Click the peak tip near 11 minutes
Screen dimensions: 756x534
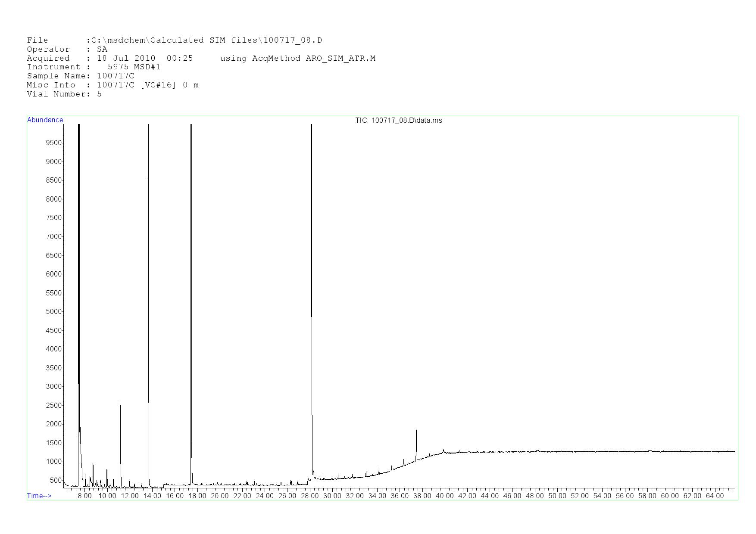[x=120, y=403]
